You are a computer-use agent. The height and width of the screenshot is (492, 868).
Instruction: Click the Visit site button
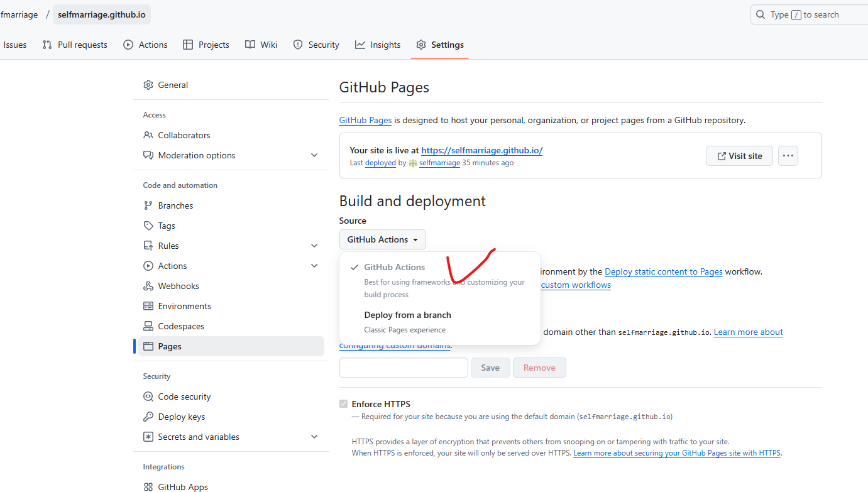(x=739, y=156)
